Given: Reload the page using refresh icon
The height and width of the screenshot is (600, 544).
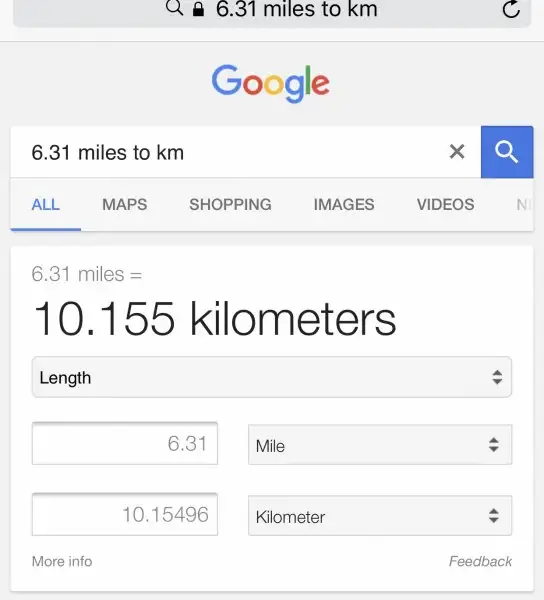Looking at the screenshot, I should 511,9.
